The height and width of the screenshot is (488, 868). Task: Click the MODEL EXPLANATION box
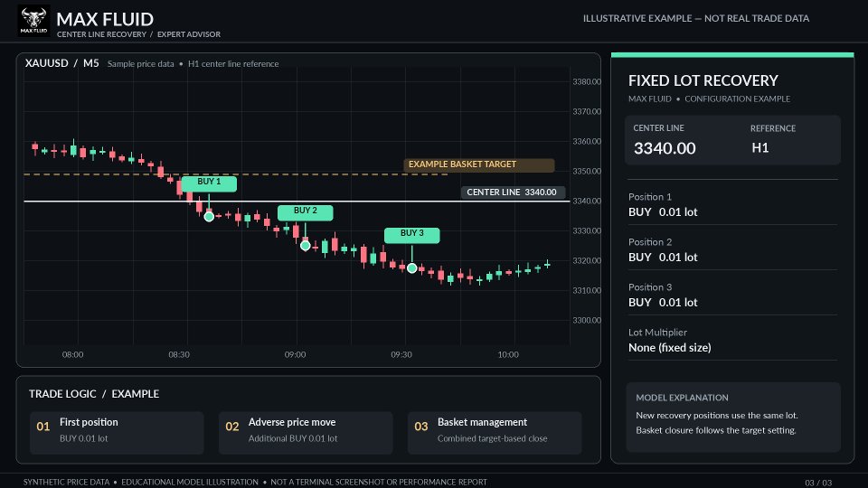733,418
